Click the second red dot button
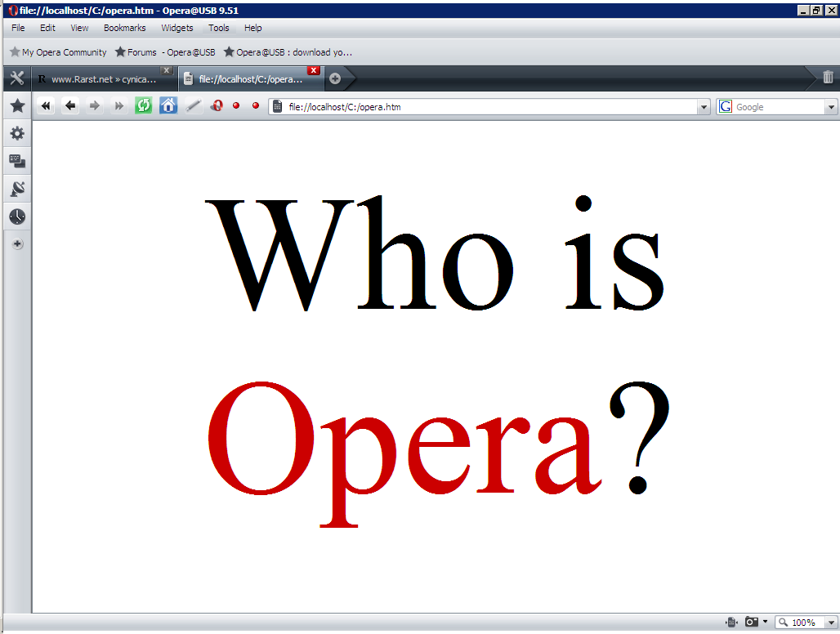 (256, 105)
